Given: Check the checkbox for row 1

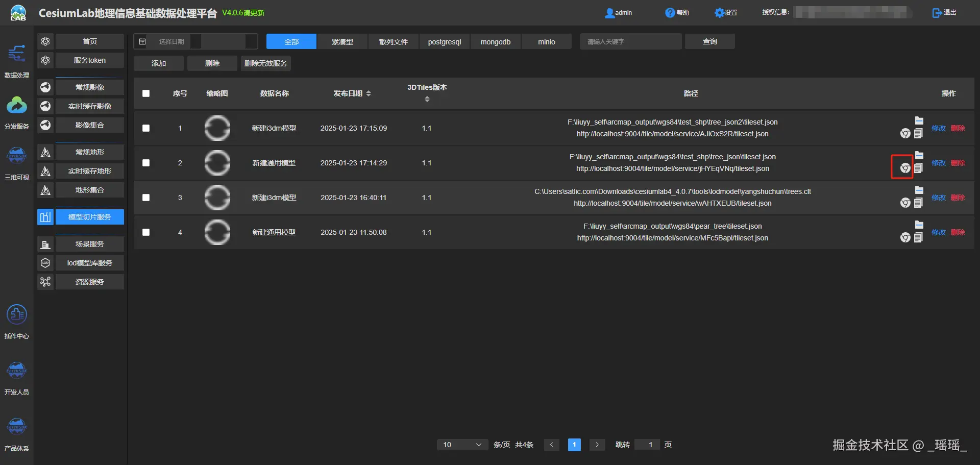Looking at the screenshot, I should (146, 128).
